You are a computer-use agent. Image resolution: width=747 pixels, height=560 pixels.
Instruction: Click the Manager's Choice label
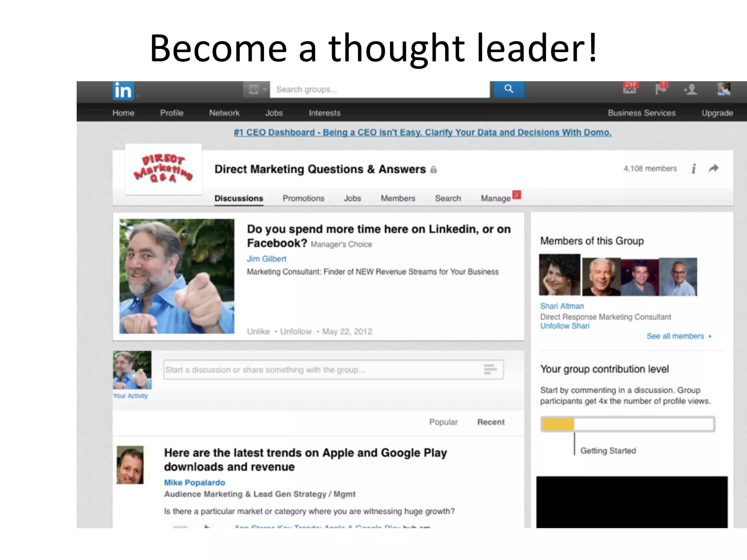(x=341, y=244)
